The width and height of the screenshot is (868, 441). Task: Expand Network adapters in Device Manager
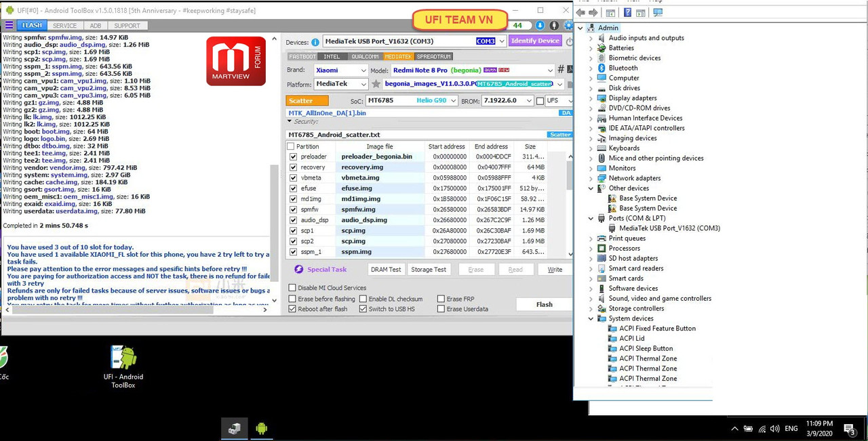tap(591, 178)
